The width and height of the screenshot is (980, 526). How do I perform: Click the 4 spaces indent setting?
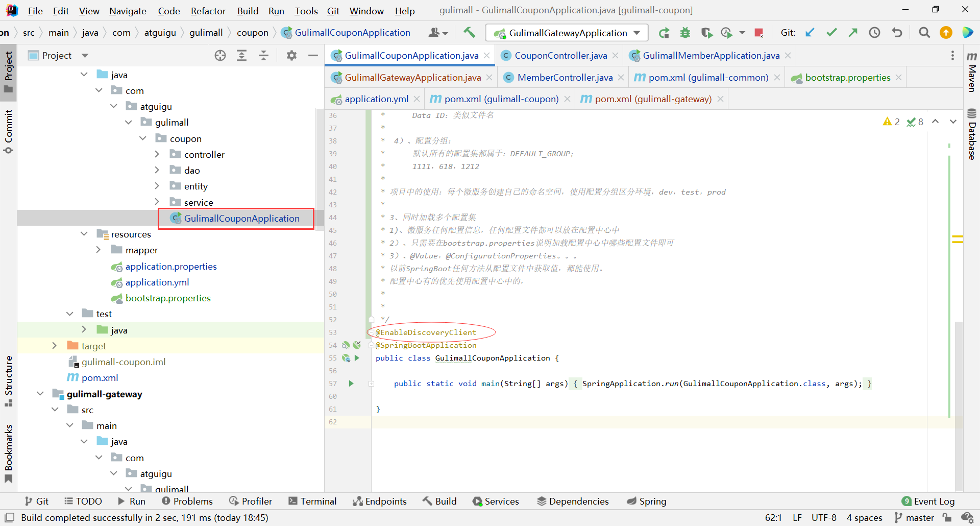[x=864, y=518]
